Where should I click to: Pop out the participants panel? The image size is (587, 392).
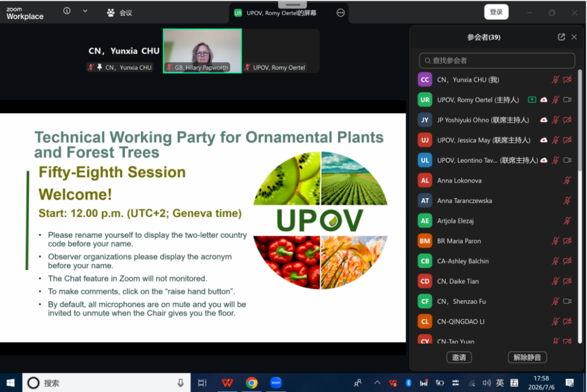click(561, 37)
